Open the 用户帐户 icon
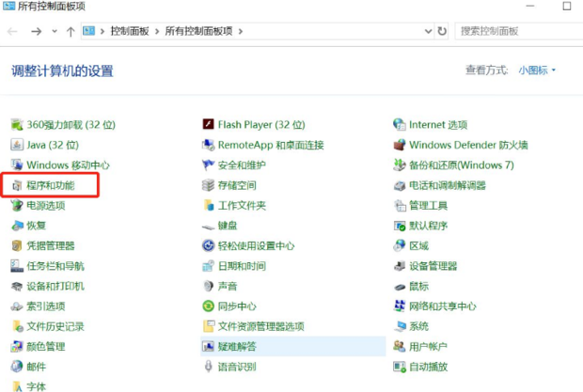 (x=400, y=346)
